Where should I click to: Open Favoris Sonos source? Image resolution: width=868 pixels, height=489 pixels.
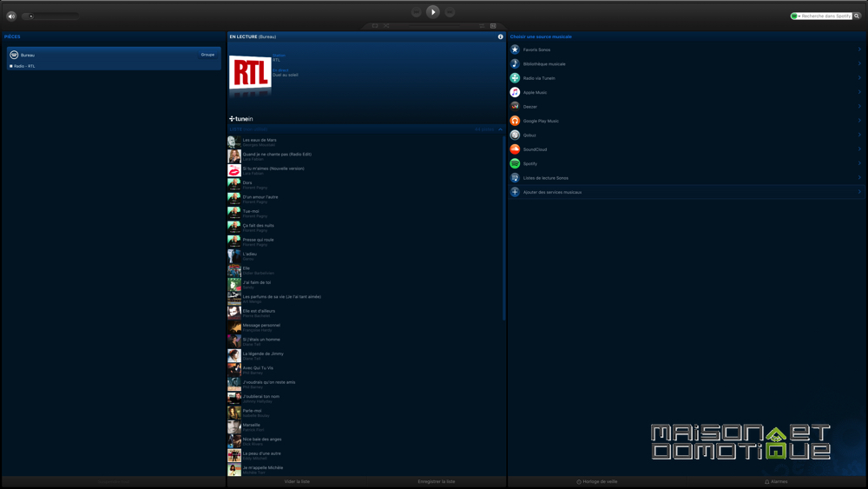(x=687, y=50)
